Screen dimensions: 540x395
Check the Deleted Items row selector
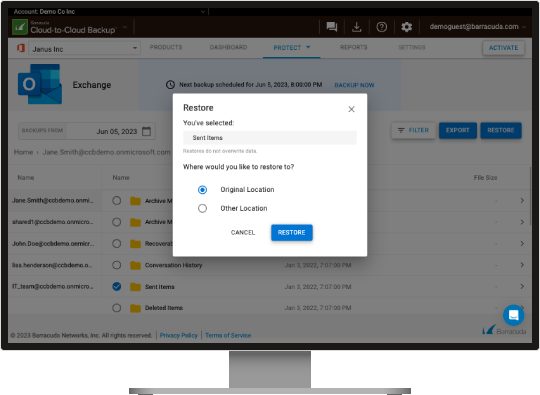coord(117,308)
